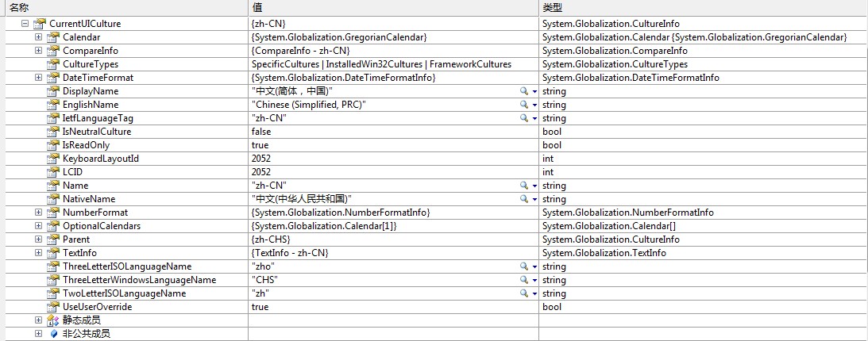Click the UseUserOverride property icon
The image size is (868, 341).
52,307
